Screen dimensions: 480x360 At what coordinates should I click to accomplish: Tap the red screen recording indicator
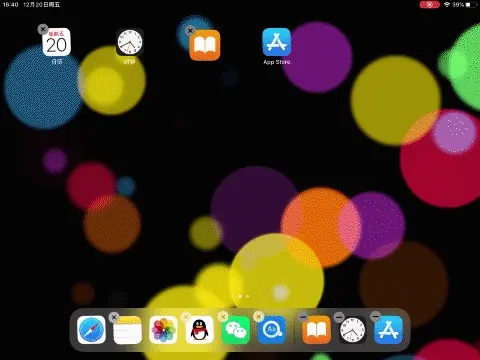(x=429, y=5)
